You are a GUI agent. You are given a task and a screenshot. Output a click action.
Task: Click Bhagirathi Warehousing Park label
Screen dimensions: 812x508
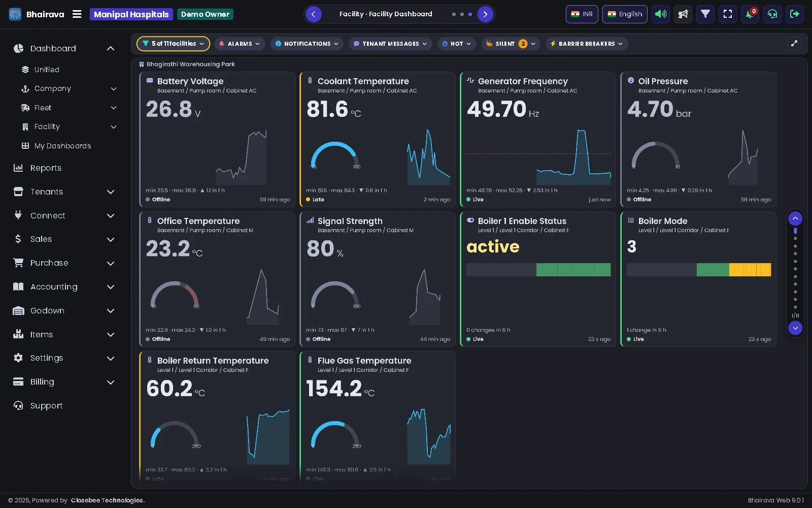[x=190, y=65]
